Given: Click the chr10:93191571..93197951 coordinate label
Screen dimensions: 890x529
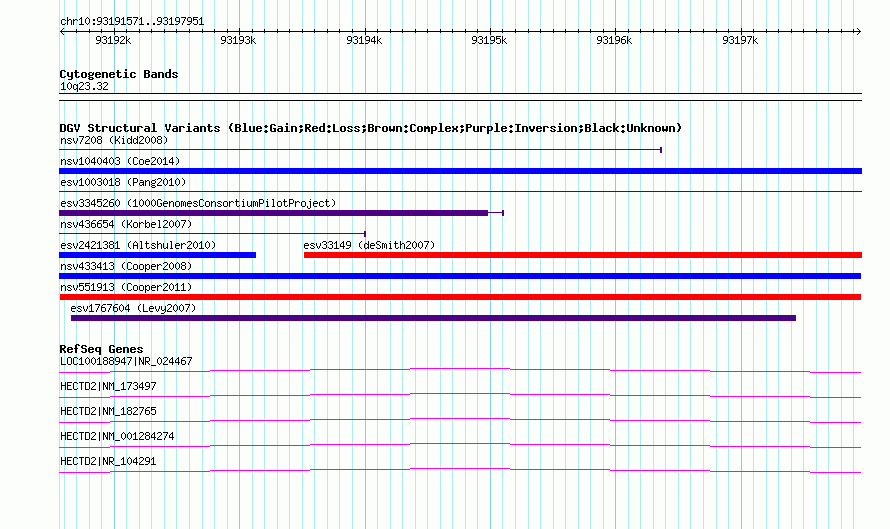Looking at the screenshot, I should pos(132,22).
